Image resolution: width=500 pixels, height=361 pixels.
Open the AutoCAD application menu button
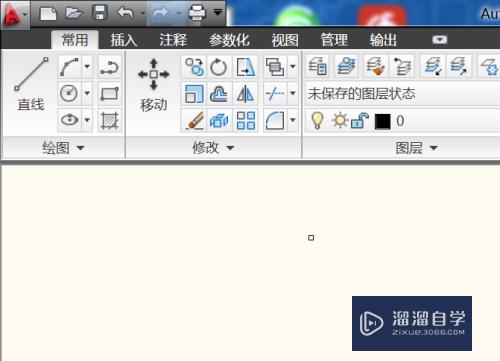coord(15,14)
